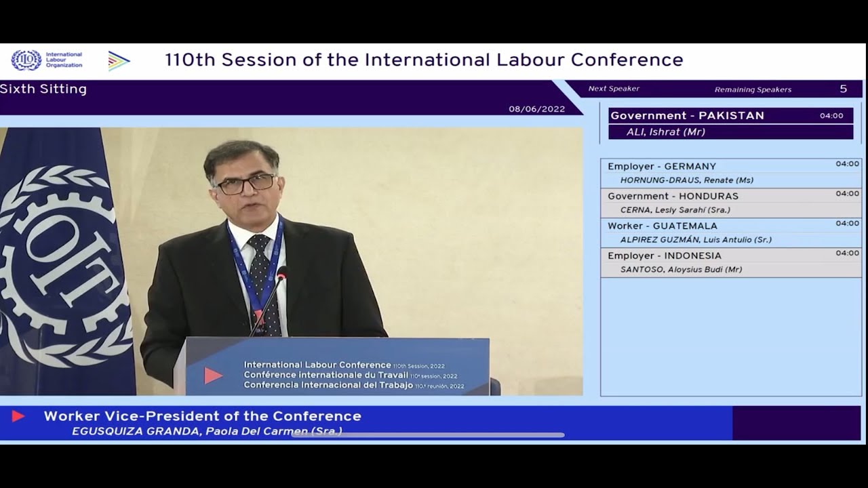Click the "Sixth Sitting" label
This screenshot has height=488, width=868.
[43, 89]
